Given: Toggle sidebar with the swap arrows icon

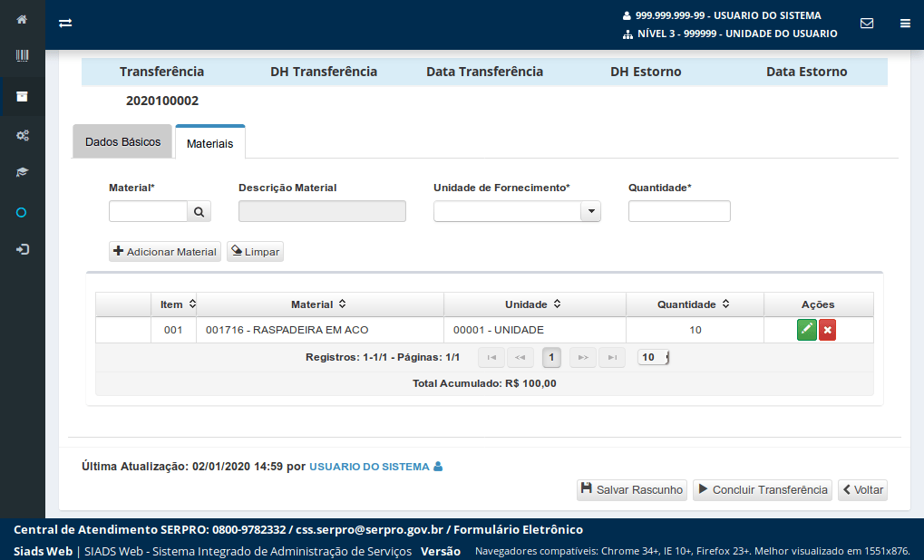Looking at the screenshot, I should point(65,23).
